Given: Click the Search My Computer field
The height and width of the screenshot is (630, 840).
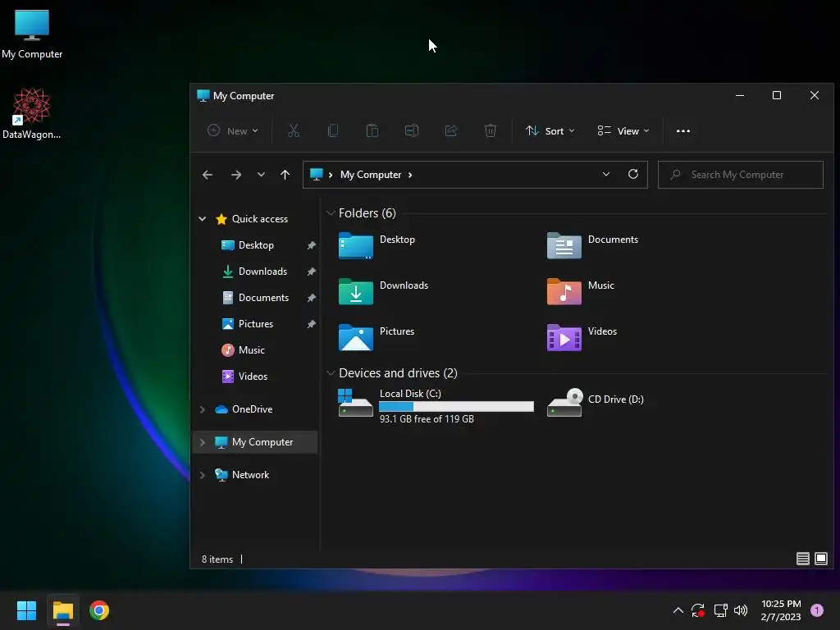Looking at the screenshot, I should (x=741, y=175).
